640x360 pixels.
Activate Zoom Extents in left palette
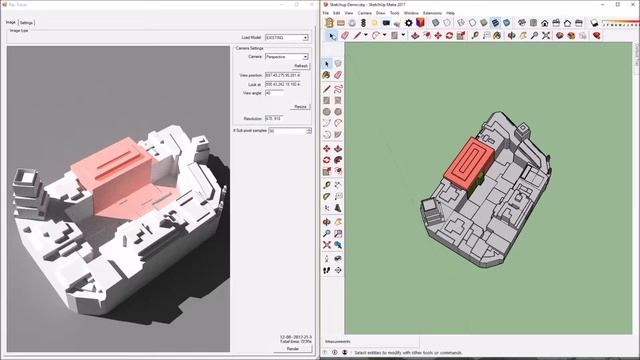click(327, 245)
